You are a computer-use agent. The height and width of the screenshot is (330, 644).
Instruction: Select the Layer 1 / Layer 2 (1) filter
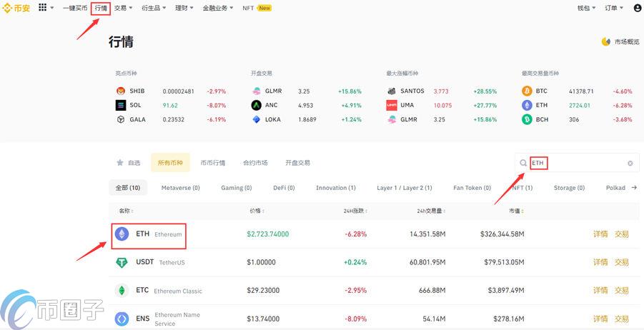pos(404,188)
